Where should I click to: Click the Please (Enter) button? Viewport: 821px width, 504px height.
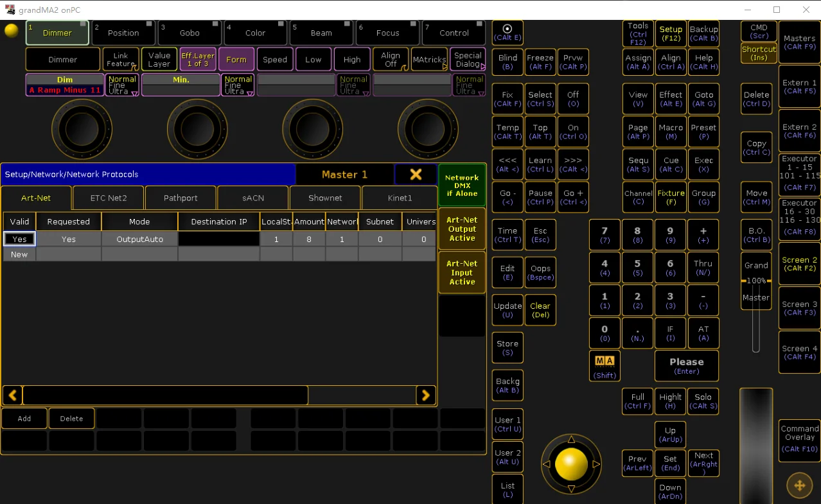click(x=687, y=366)
